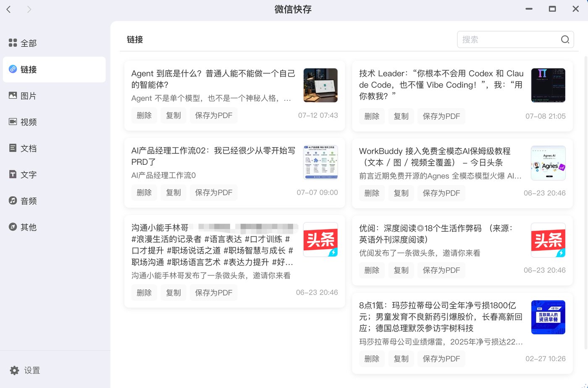
Task: Open the 视频 category
Action: [54, 122]
